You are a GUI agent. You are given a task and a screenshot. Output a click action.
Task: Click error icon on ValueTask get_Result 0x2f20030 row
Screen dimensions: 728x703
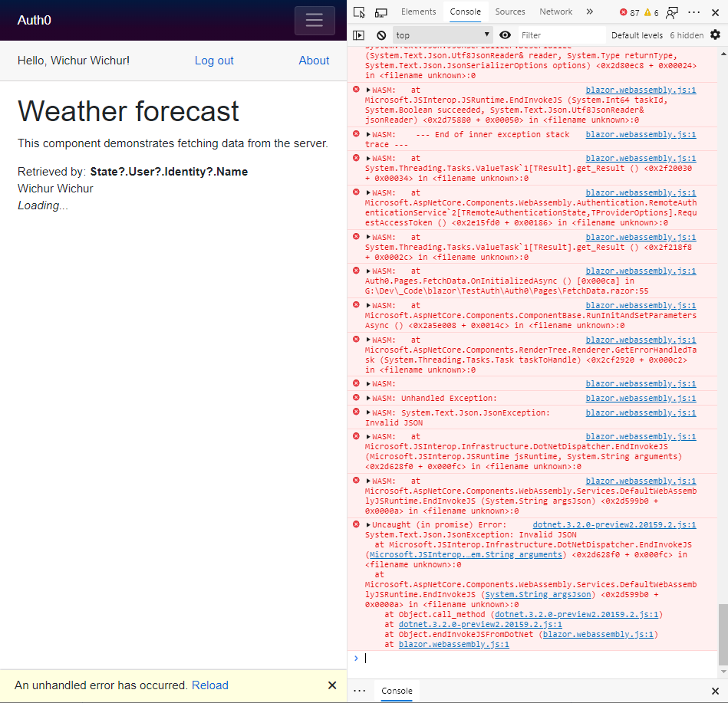tap(356, 158)
